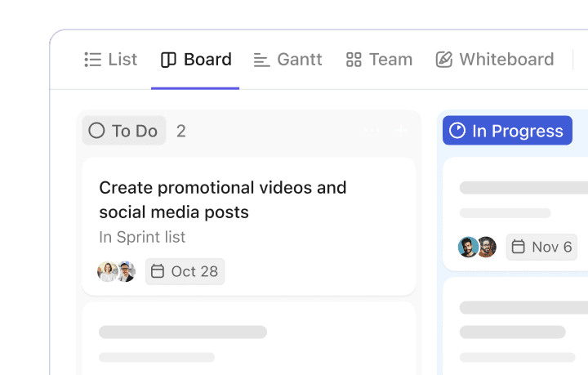Click first assignee avatar on promotional videos card

click(x=107, y=271)
